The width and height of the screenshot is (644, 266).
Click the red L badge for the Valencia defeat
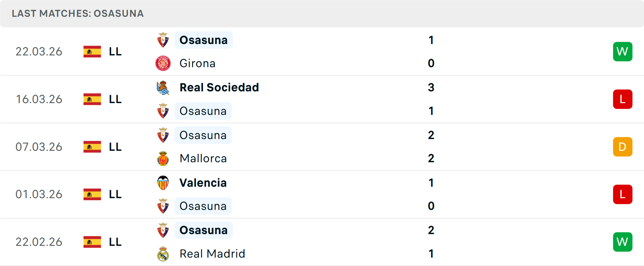[x=623, y=194]
